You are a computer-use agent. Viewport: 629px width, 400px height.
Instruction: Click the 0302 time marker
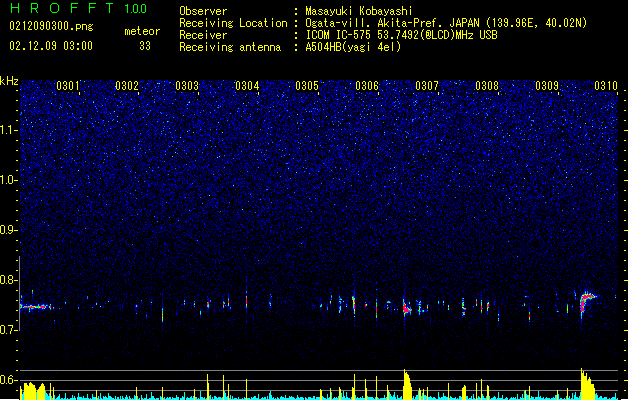click(127, 86)
